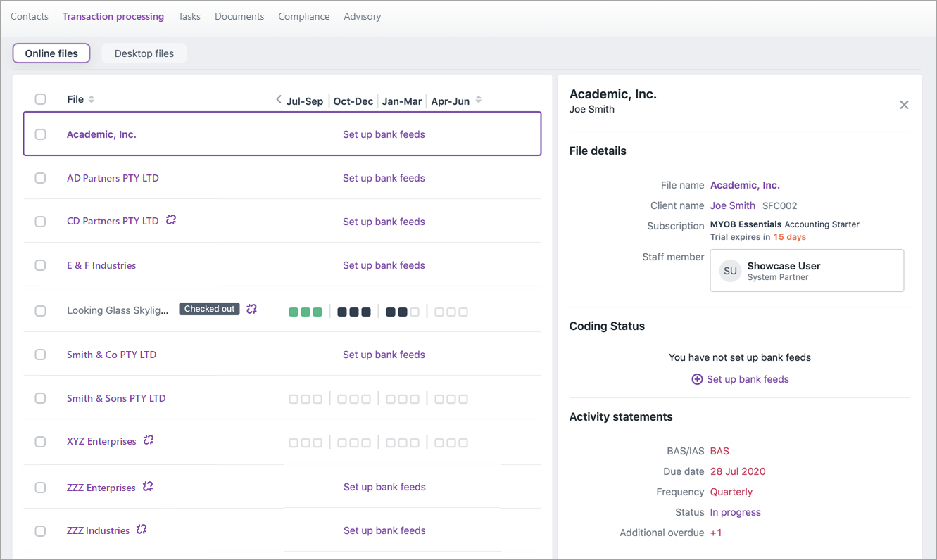Click green Jul-Sep status squares for Looking Glass
Screen dimensions: 937x560
click(306, 312)
